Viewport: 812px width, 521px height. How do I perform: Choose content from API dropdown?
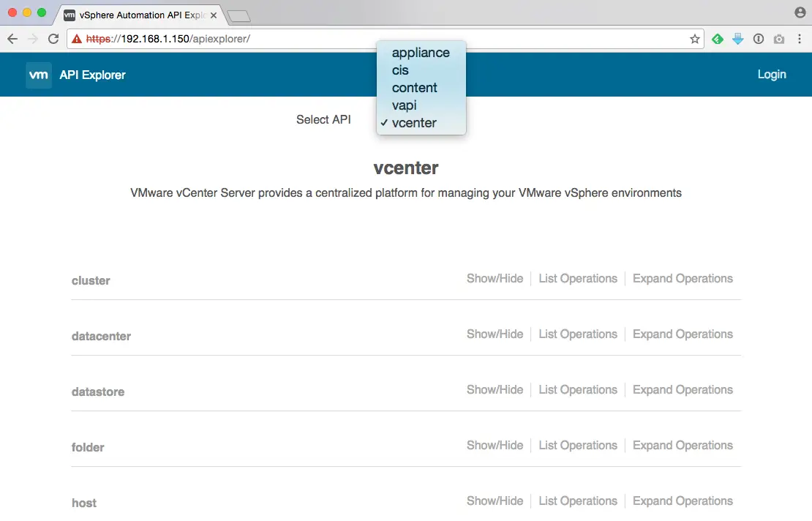pyautogui.click(x=421, y=88)
